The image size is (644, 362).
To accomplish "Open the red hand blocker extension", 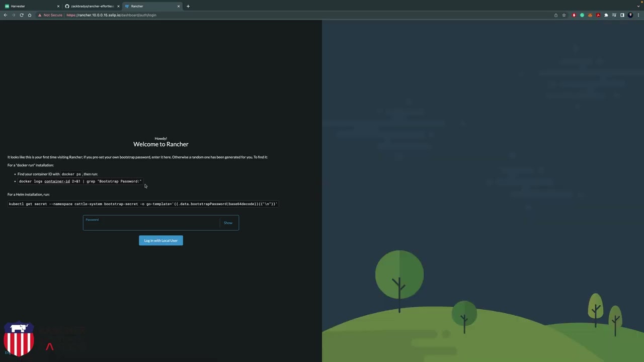I will [574, 15].
